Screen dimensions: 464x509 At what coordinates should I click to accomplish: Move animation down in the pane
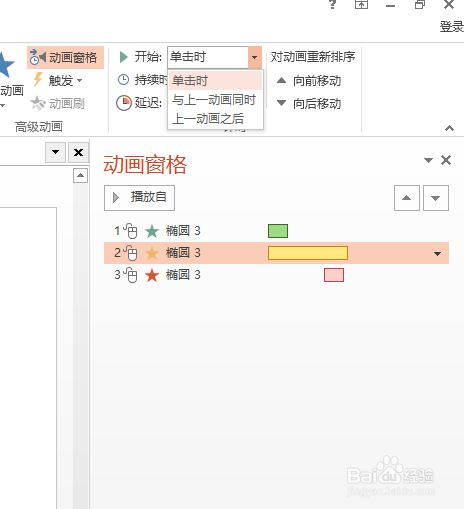436,198
